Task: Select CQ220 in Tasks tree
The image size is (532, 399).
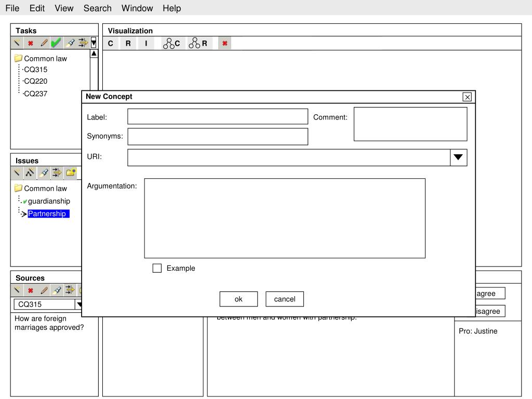Action: point(36,81)
